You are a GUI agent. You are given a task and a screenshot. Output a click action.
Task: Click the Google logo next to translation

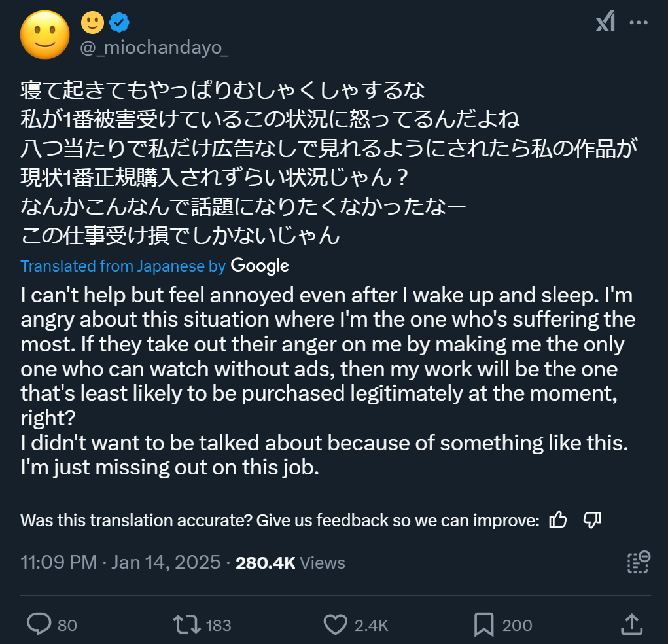pos(260,266)
